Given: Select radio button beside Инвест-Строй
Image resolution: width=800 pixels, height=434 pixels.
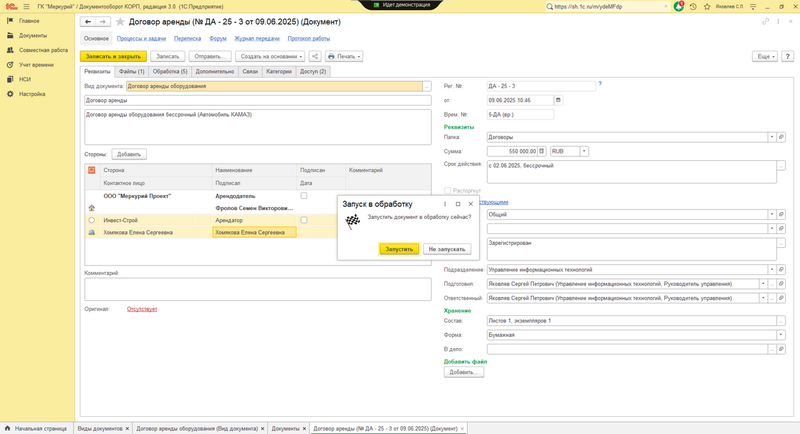Looking at the screenshot, I should click(x=92, y=220).
